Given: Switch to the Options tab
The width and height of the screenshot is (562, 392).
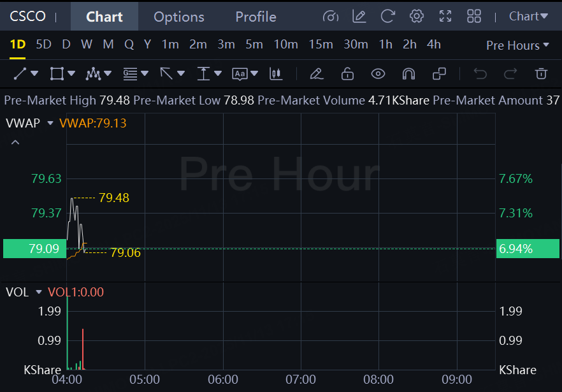Looking at the screenshot, I should click(179, 17).
